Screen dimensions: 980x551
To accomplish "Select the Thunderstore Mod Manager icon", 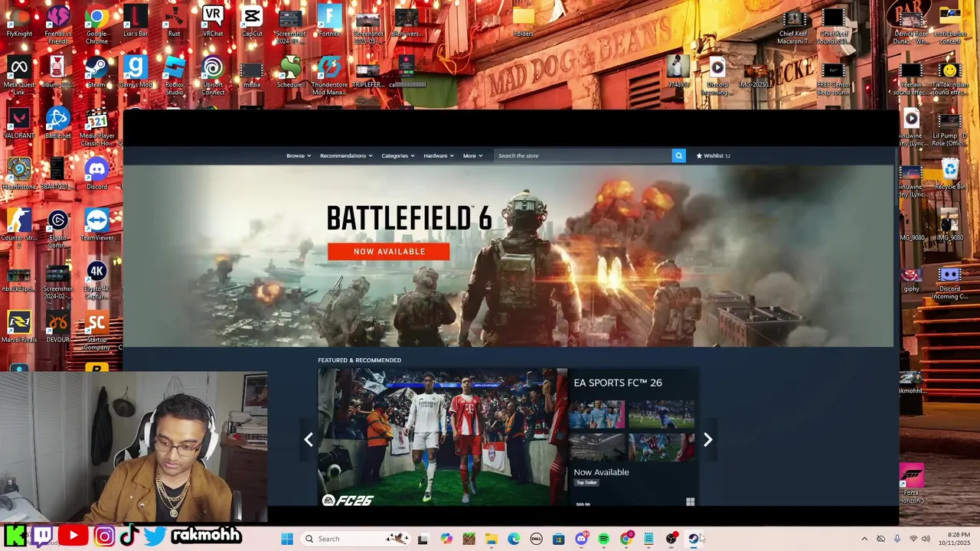I will [329, 75].
